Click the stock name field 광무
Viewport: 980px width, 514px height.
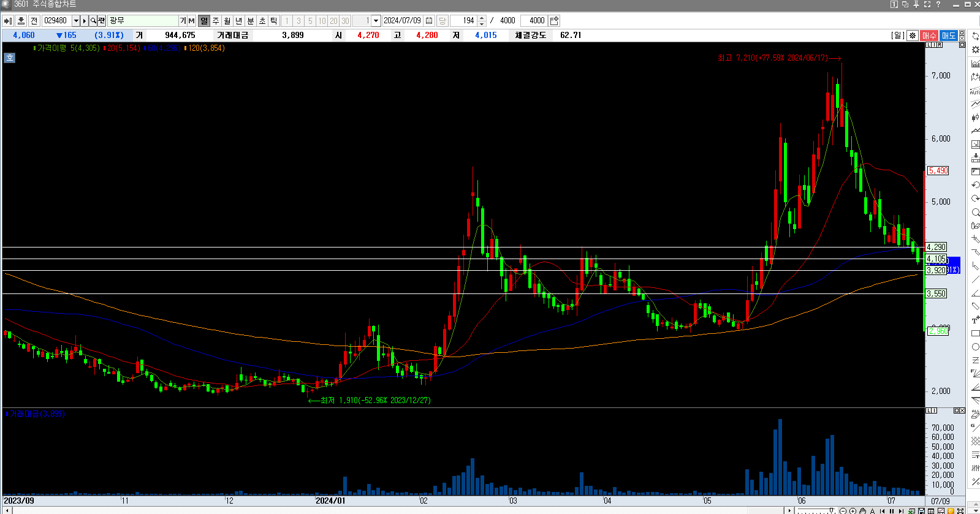coord(143,21)
